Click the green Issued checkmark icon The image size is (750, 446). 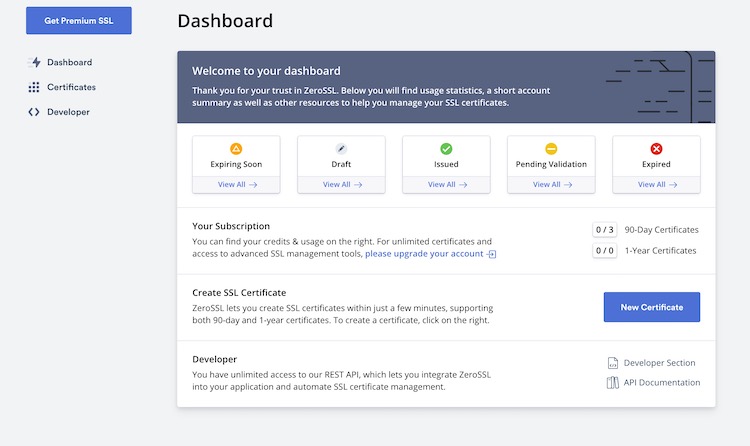pyautogui.click(x=446, y=149)
